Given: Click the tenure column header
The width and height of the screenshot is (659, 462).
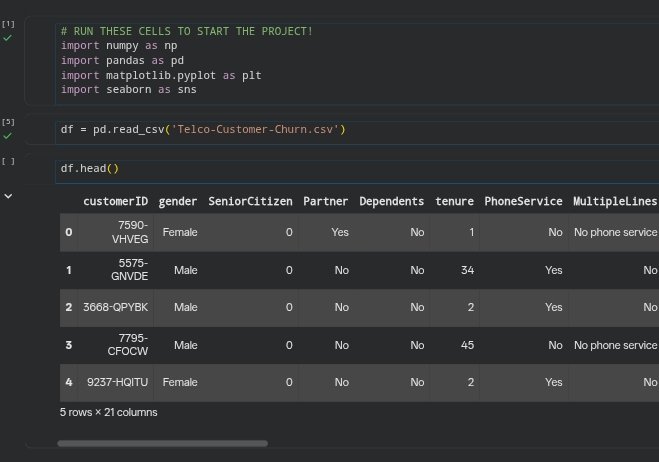Looking at the screenshot, I should pyautogui.click(x=455, y=201).
